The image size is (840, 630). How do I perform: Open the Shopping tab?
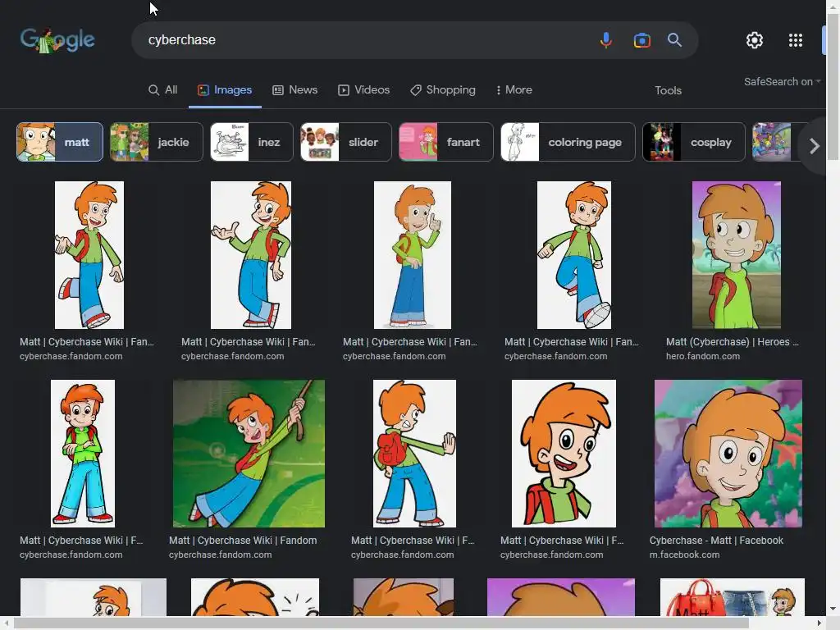442,90
